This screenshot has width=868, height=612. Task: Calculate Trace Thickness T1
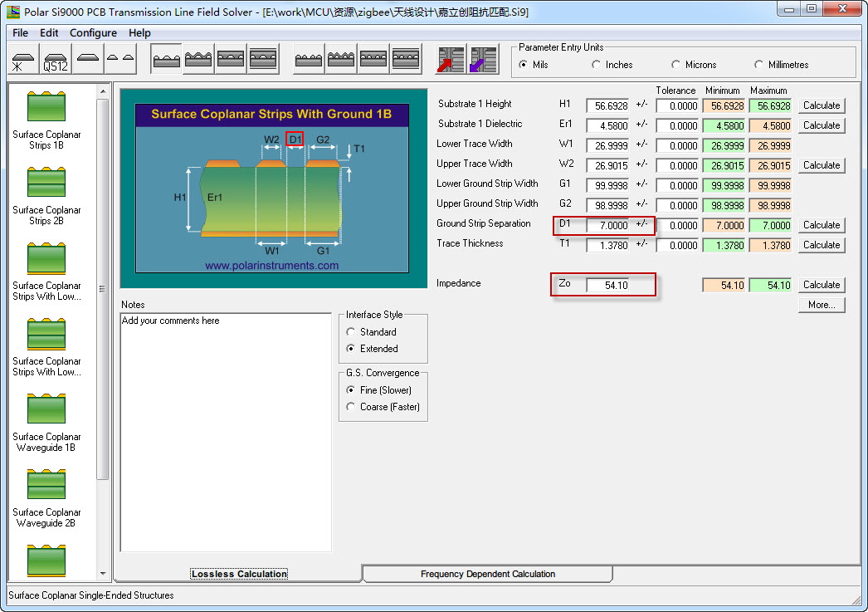click(x=822, y=245)
